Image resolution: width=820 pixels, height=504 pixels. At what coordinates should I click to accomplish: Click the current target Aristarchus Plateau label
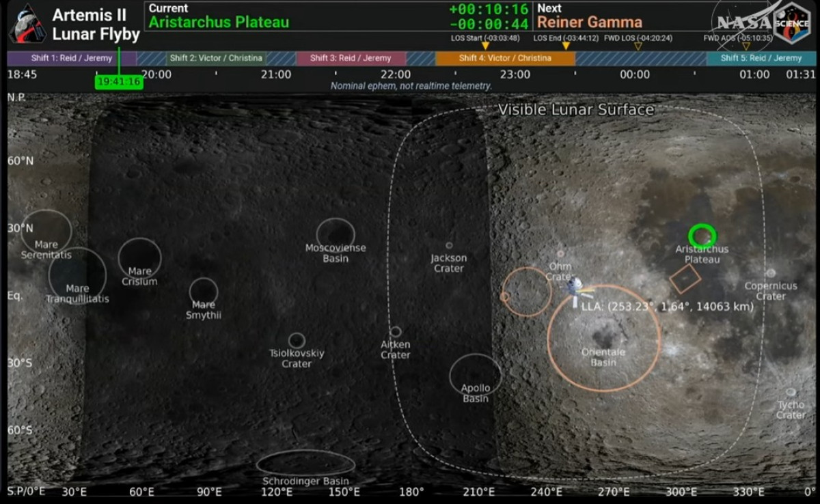point(219,22)
